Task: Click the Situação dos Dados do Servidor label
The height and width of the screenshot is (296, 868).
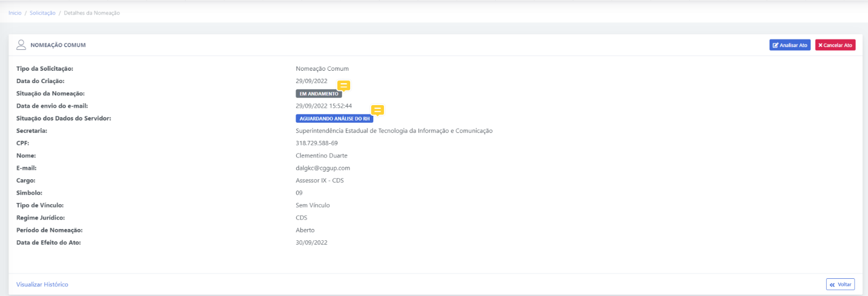Action: click(64, 118)
